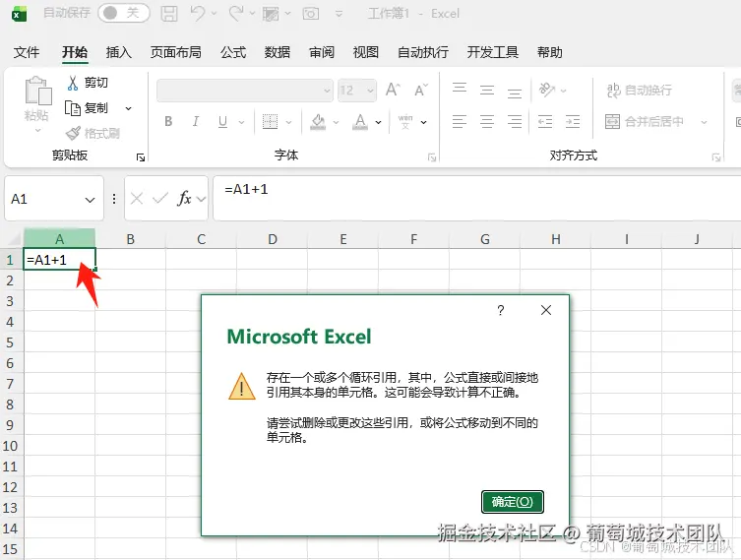This screenshot has height=560, width=741.
Task: Click the Borders icon
Action: point(270,121)
